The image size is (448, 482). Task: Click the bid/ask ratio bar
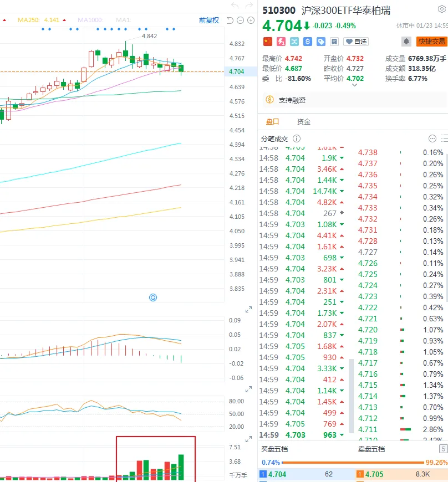[x=353, y=462]
